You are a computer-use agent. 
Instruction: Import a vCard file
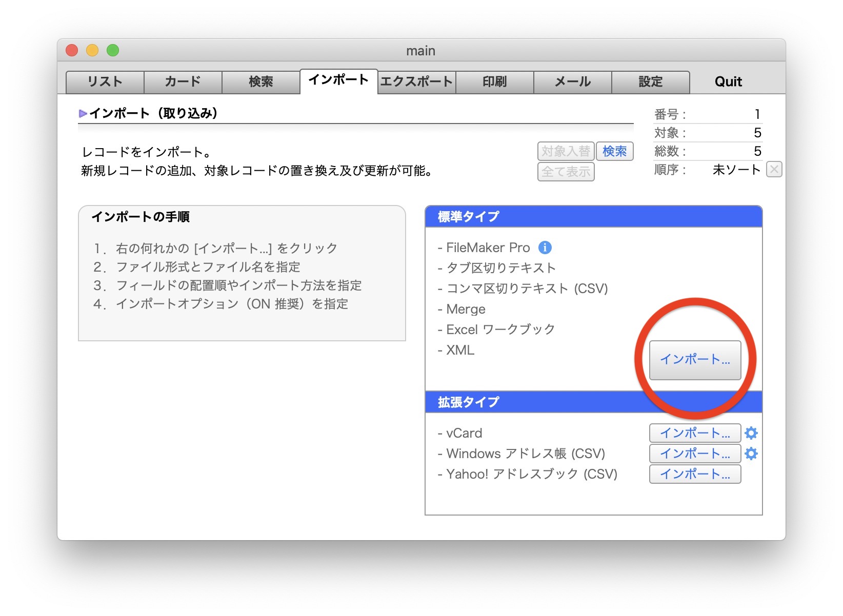click(695, 433)
